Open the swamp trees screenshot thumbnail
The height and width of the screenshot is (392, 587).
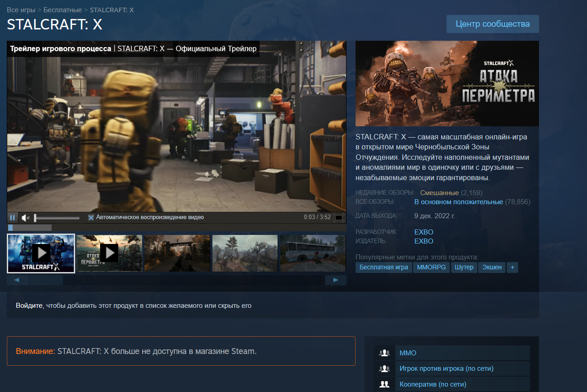pos(245,253)
